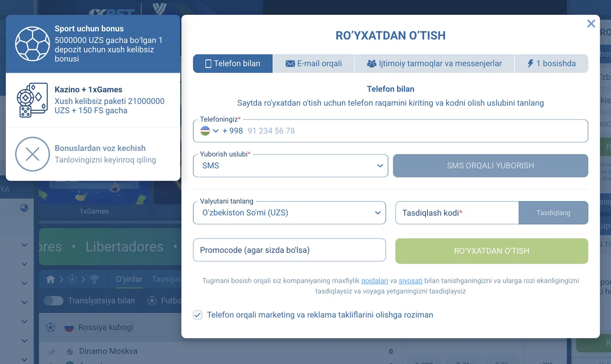The width and height of the screenshot is (611, 364).
Task: Click the football icon beside Rossiya kubogi
Action: (x=51, y=327)
